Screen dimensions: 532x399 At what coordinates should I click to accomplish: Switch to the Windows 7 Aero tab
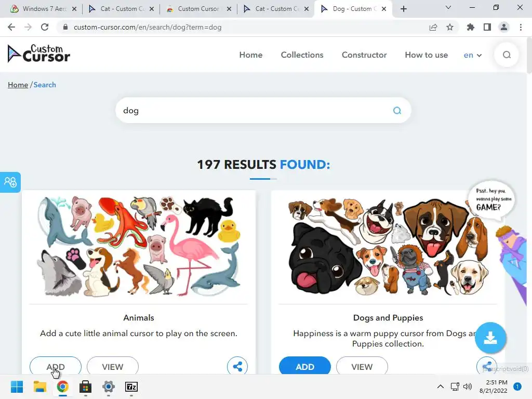click(x=43, y=9)
